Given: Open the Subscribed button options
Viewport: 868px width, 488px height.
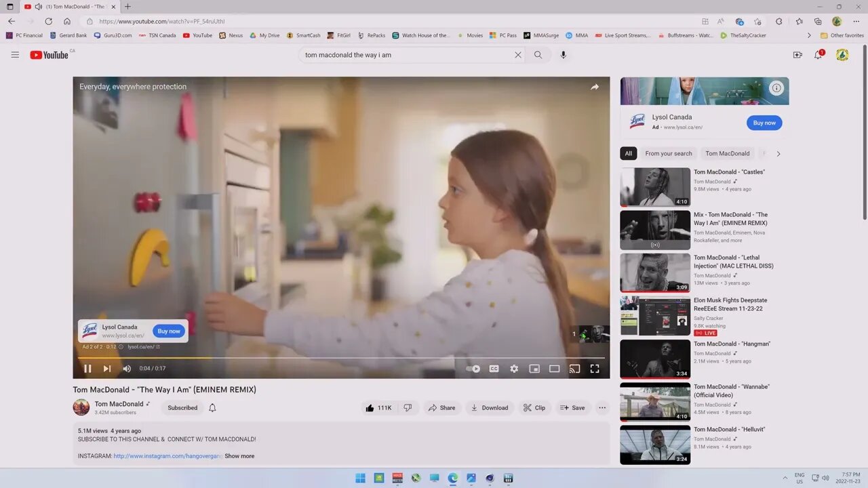Looking at the screenshot, I should click(x=182, y=408).
